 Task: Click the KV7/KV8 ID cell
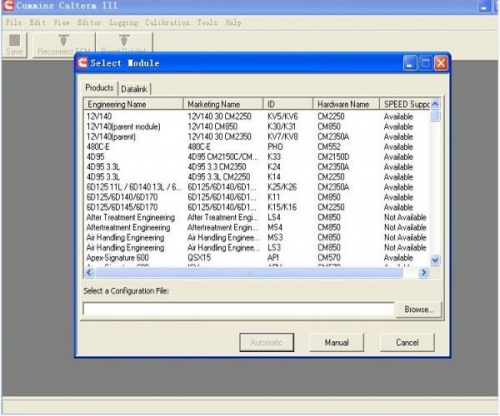[282, 137]
